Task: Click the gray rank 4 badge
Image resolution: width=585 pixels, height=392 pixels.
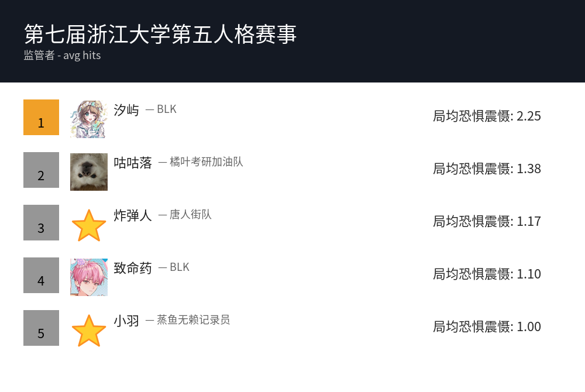Action: (x=41, y=276)
